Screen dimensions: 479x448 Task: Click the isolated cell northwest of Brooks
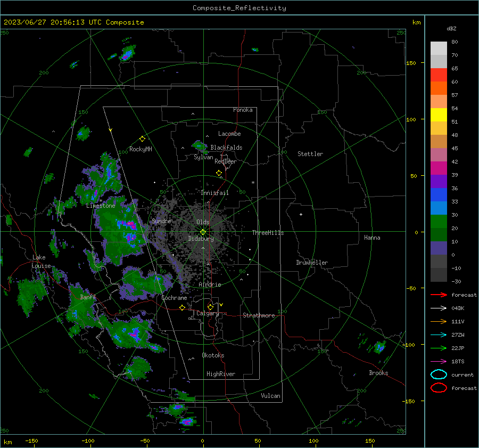pyautogui.click(x=379, y=347)
